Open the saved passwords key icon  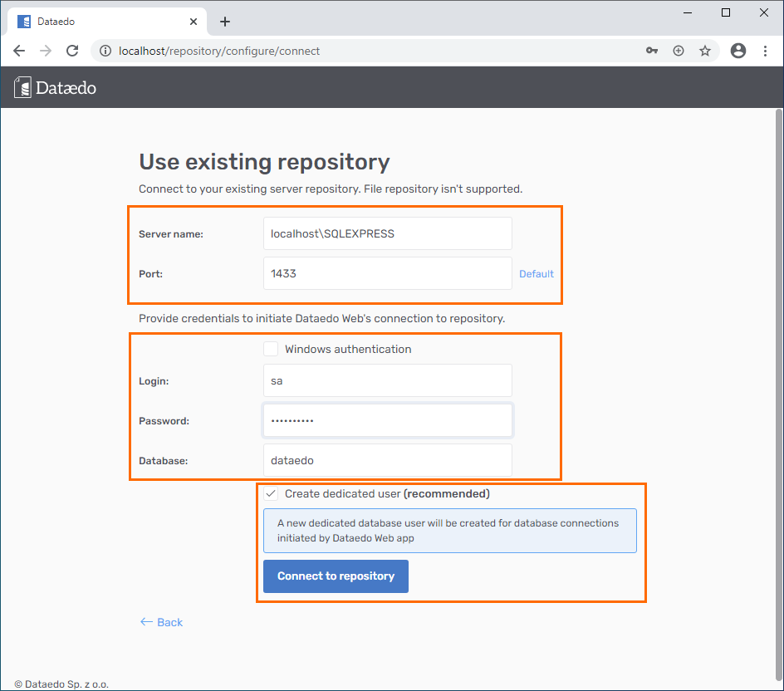(652, 51)
